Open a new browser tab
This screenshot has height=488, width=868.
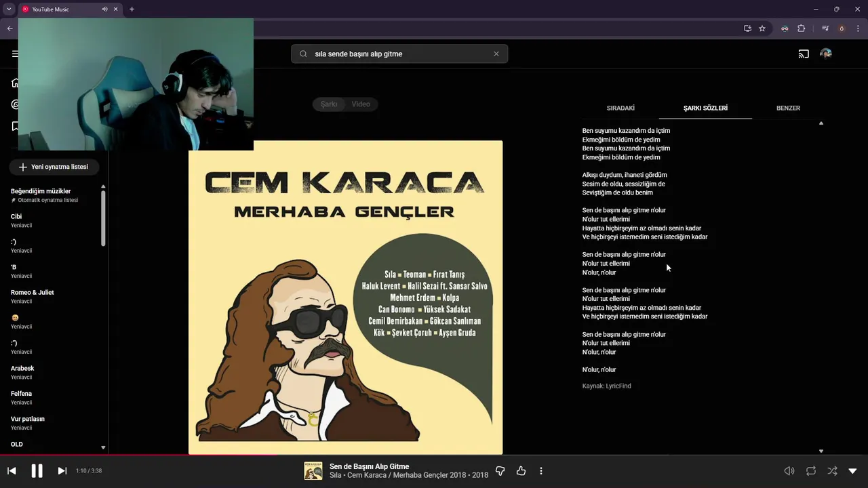click(132, 9)
